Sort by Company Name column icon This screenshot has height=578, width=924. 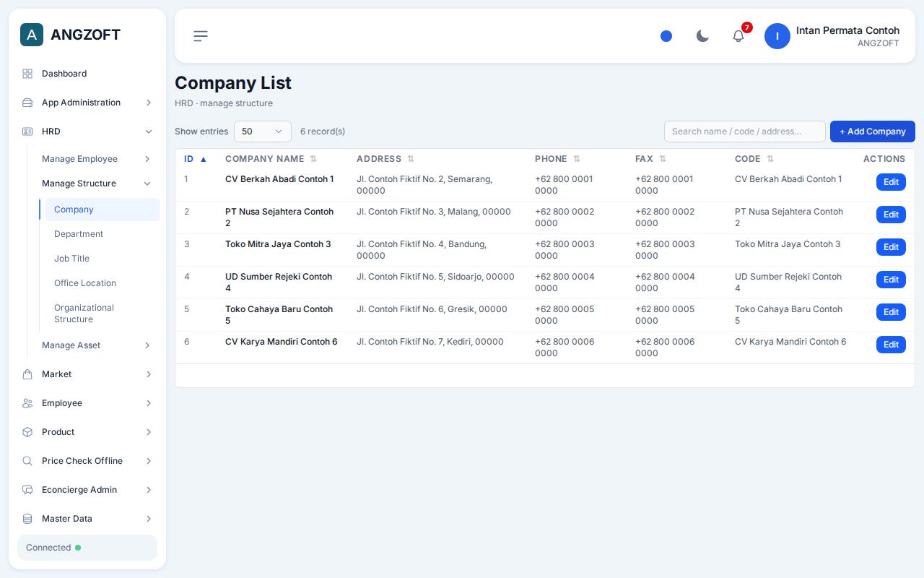point(313,159)
